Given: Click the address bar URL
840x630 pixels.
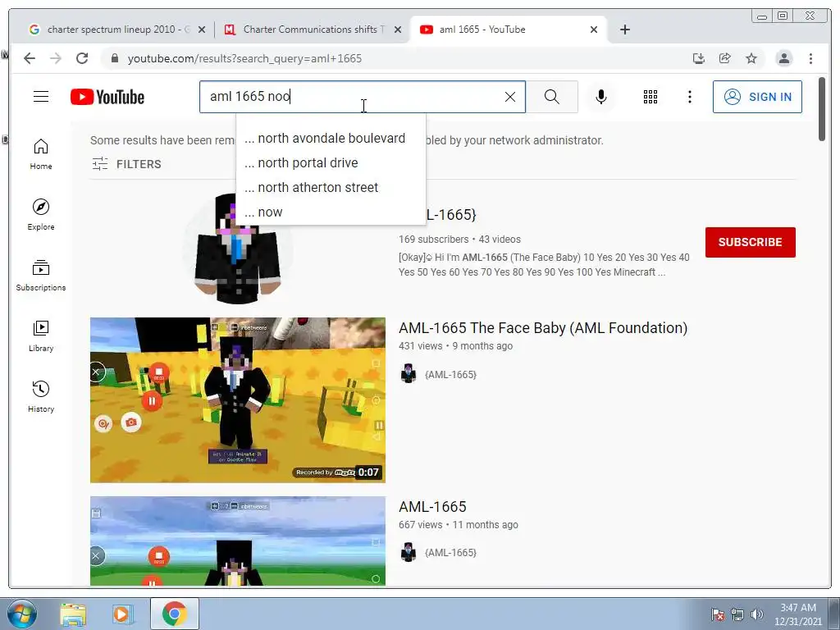Looking at the screenshot, I should pos(244,58).
